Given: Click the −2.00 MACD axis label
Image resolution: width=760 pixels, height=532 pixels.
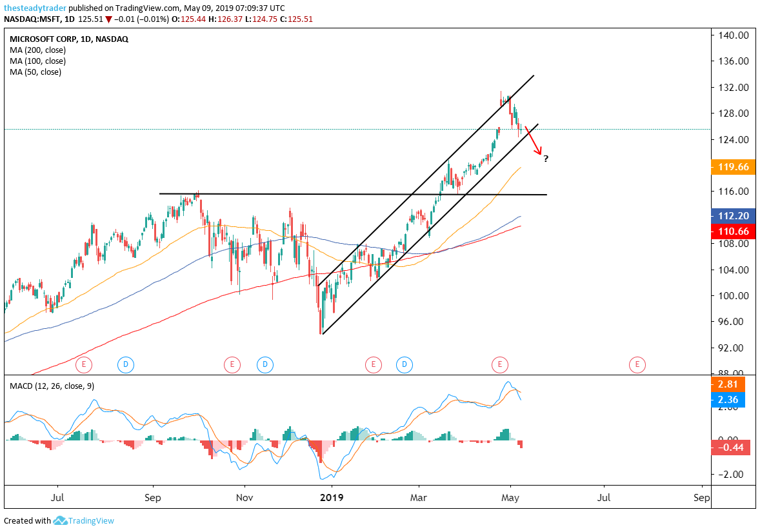Looking at the screenshot, I should click(x=730, y=475).
